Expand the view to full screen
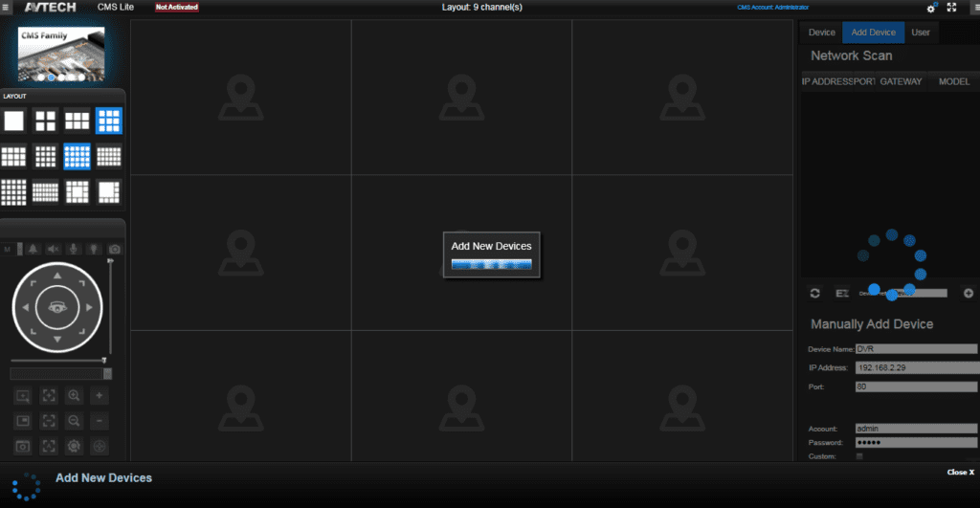The image size is (980, 508). click(952, 8)
